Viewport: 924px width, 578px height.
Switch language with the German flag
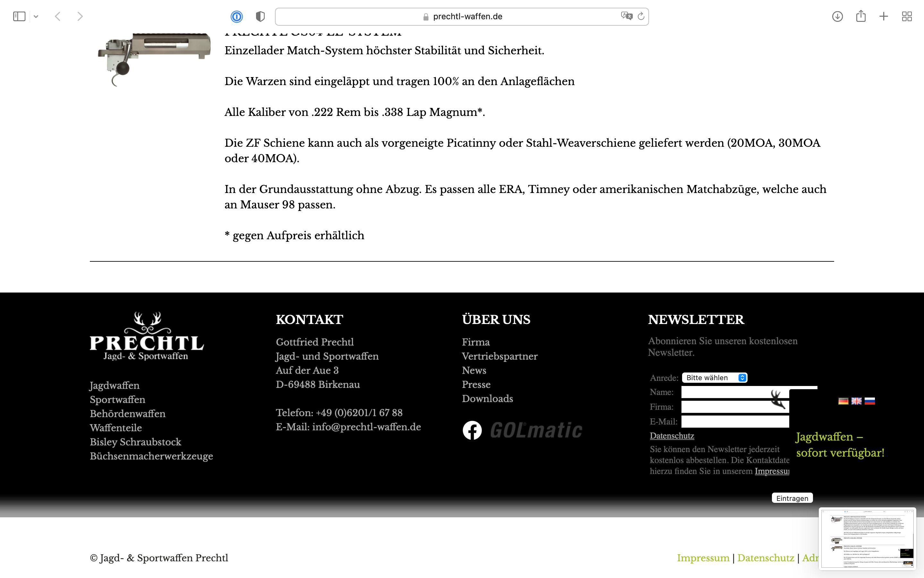click(843, 401)
